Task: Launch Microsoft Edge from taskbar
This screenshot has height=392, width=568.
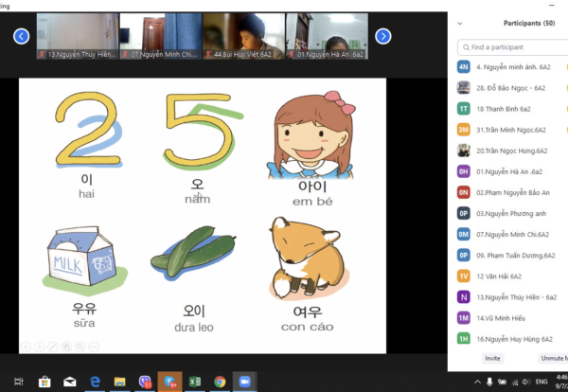Action: point(95,382)
